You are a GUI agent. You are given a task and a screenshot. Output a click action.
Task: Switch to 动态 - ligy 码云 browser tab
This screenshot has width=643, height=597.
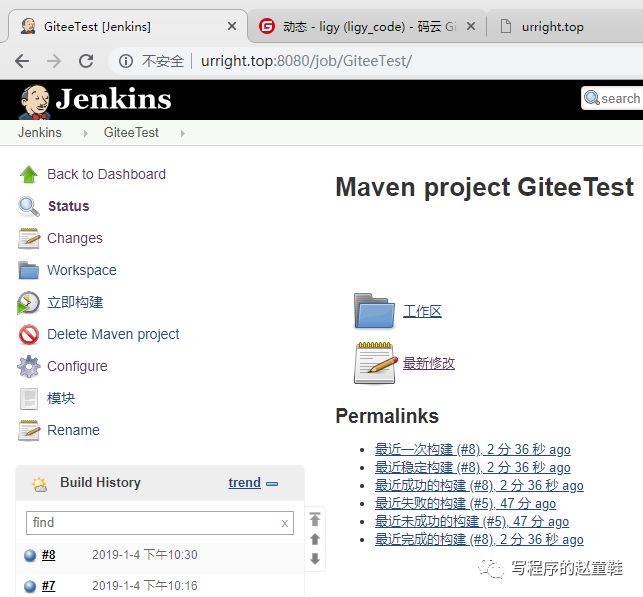367,27
